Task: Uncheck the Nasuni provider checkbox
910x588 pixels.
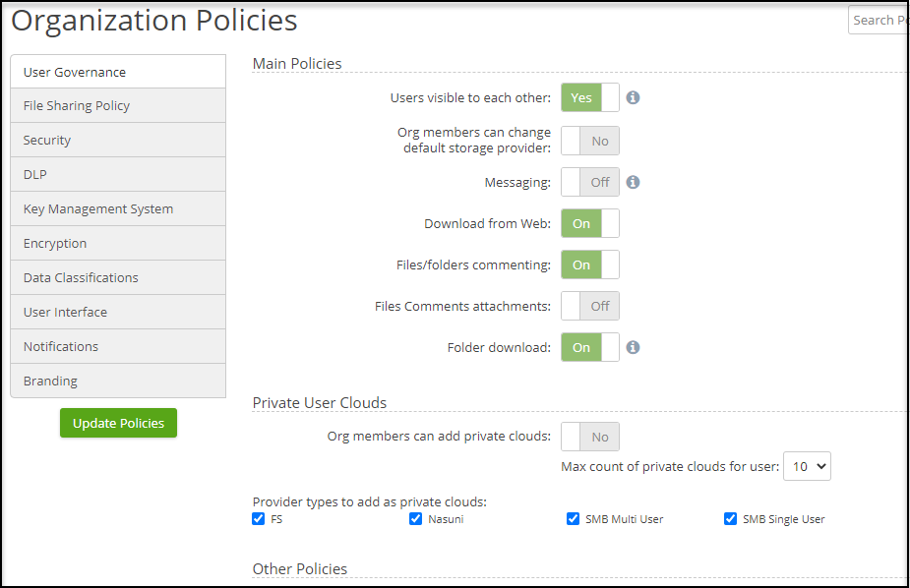Action: pyautogui.click(x=416, y=519)
